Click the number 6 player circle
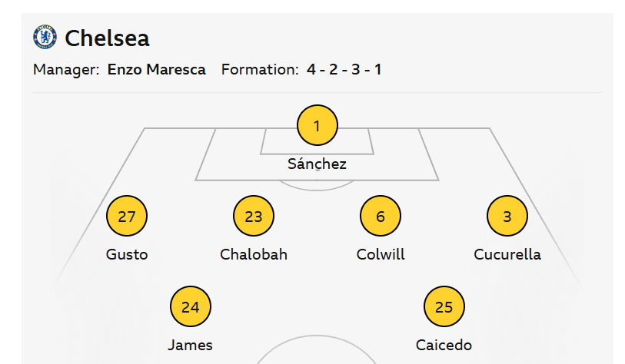The width and height of the screenshot is (625, 364). coord(381,216)
